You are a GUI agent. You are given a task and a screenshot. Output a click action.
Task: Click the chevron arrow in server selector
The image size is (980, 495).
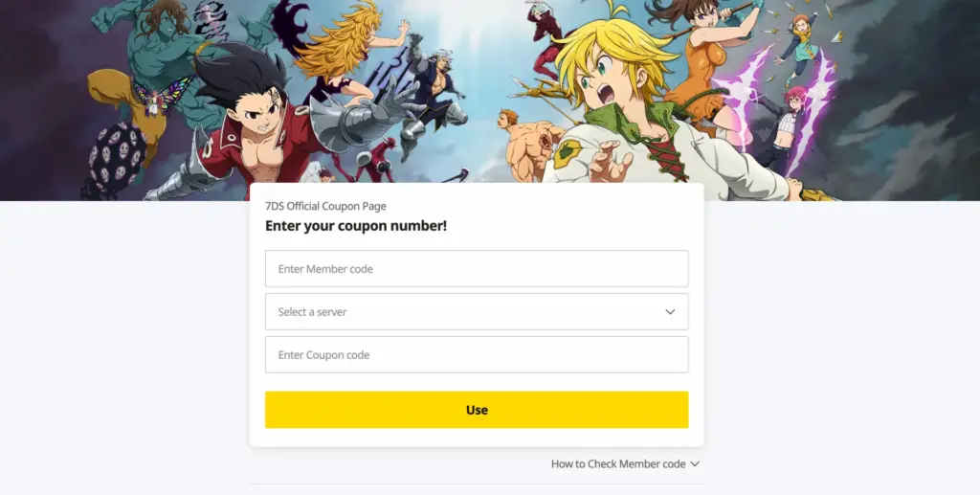click(670, 312)
